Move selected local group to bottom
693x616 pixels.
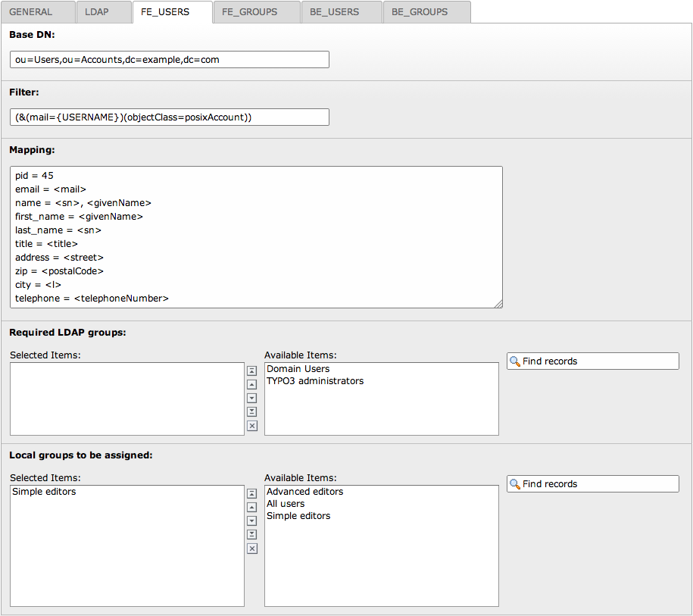[x=252, y=534]
